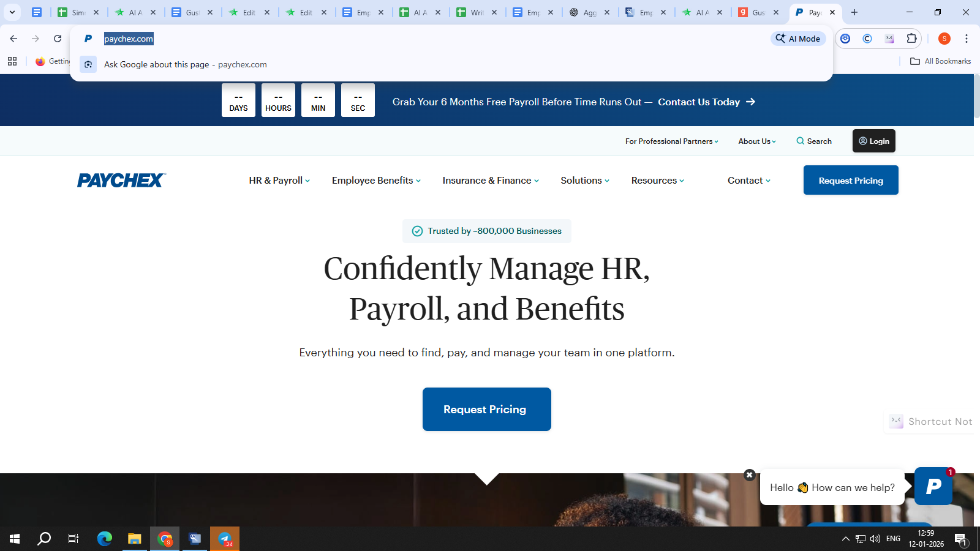The image size is (980, 551).
Task: Click 'Request Pricing' in the navigation bar
Action: coord(851,180)
